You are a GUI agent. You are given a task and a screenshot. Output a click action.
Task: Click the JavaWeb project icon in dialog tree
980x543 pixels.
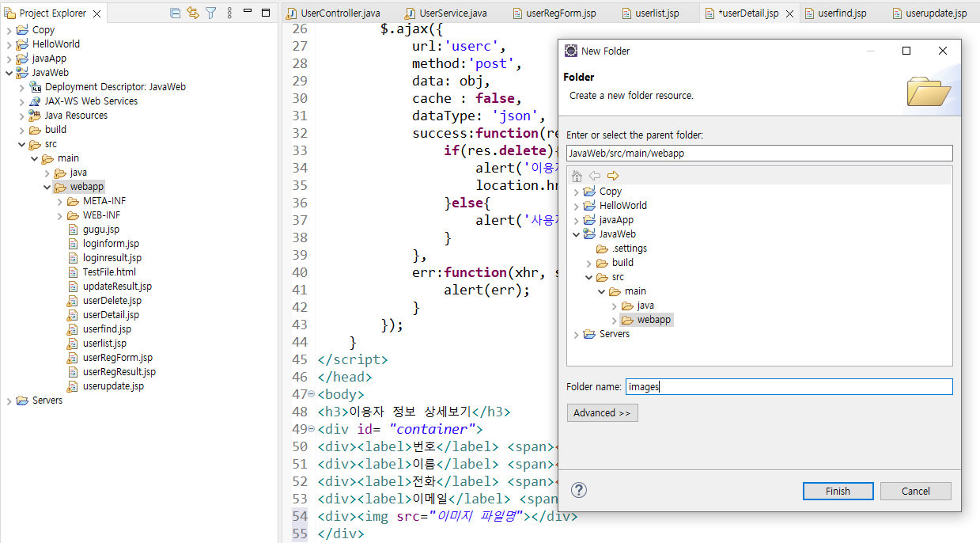(x=589, y=234)
